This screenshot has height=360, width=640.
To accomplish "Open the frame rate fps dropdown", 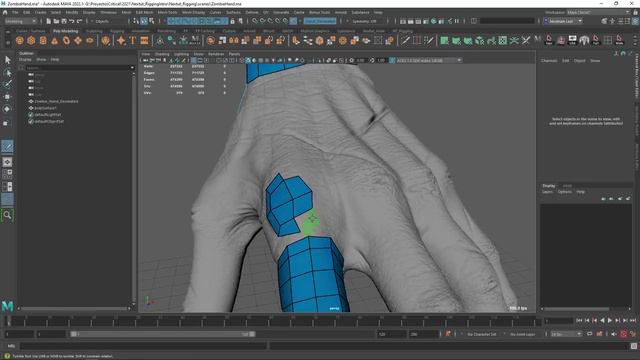I will (566, 334).
